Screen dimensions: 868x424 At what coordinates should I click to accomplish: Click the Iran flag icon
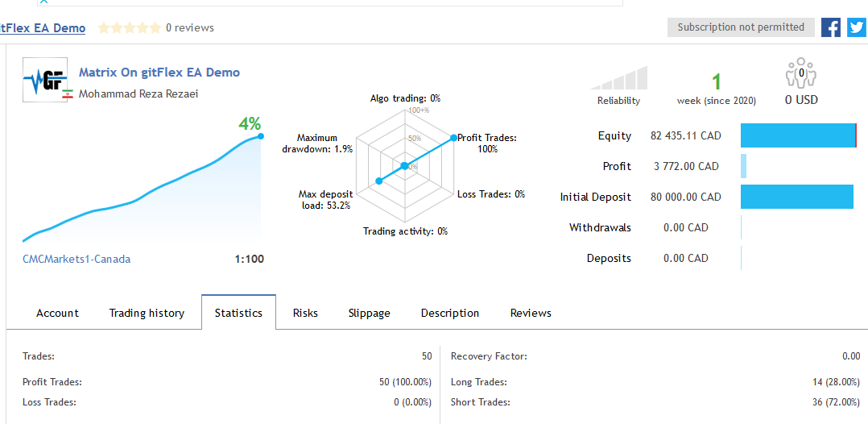(68, 94)
